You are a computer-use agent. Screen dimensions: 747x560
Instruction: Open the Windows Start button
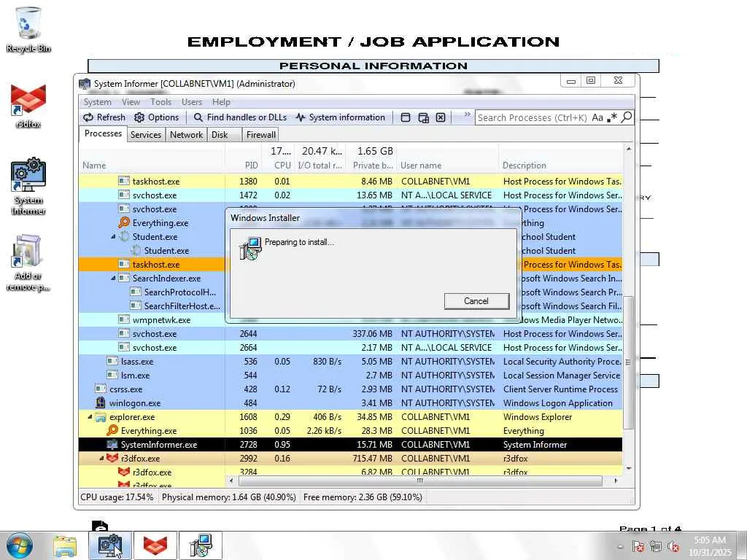pyautogui.click(x=20, y=545)
